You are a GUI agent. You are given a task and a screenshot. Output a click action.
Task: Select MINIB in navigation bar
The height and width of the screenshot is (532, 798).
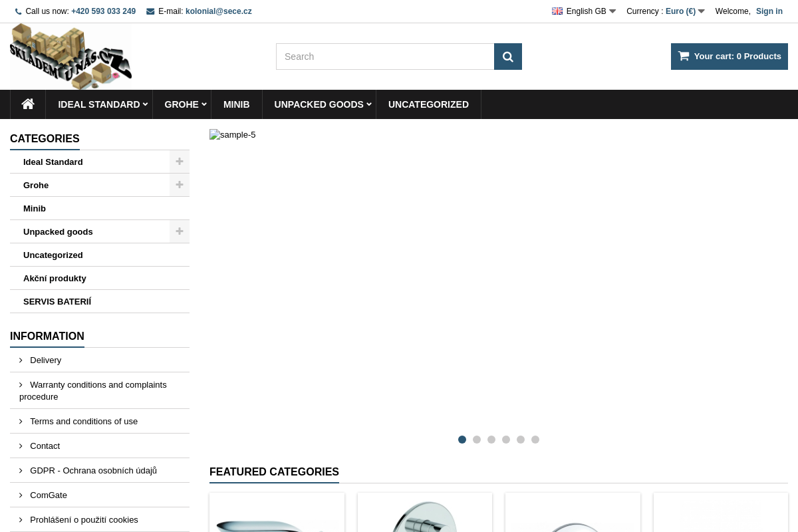[x=237, y=104]
